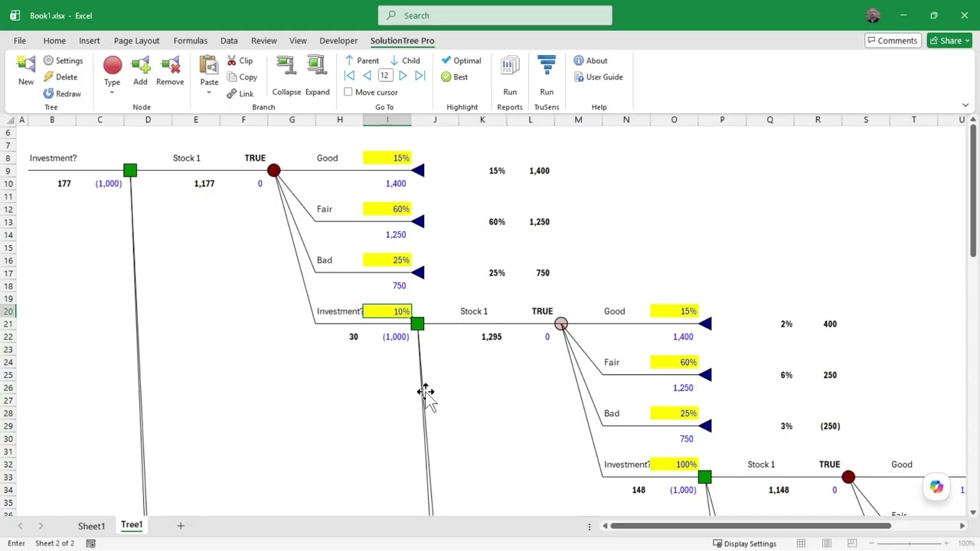
Task: Select column K header
Action: tap(482, 119)
